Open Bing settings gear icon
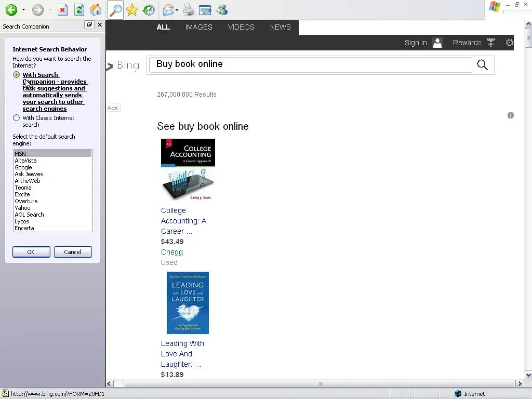Screen dimensions: 532x399 [x=509, y=43]
